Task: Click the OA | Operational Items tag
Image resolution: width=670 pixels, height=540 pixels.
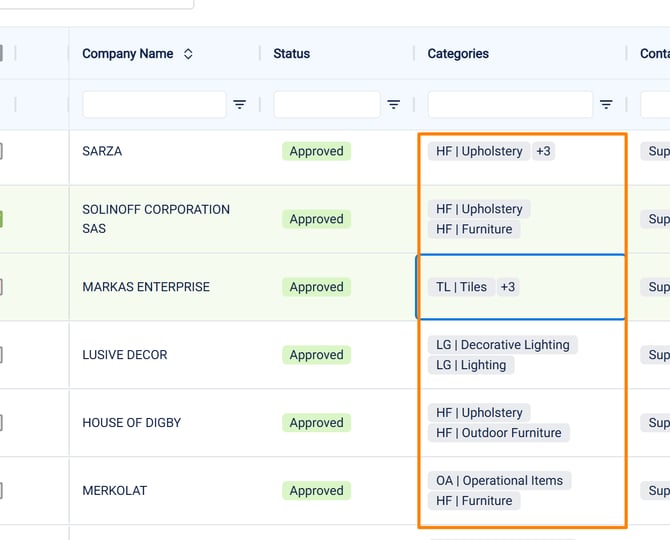Action: [499, 481]
